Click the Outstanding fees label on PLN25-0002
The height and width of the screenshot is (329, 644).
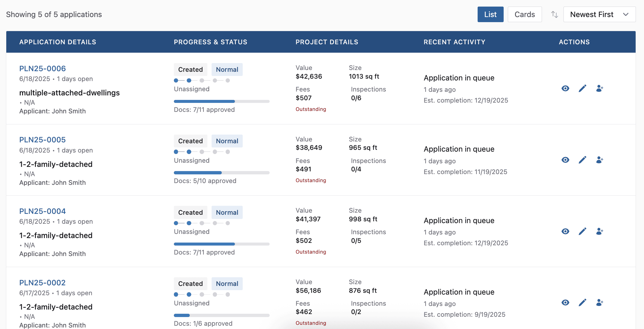point(311,323)
